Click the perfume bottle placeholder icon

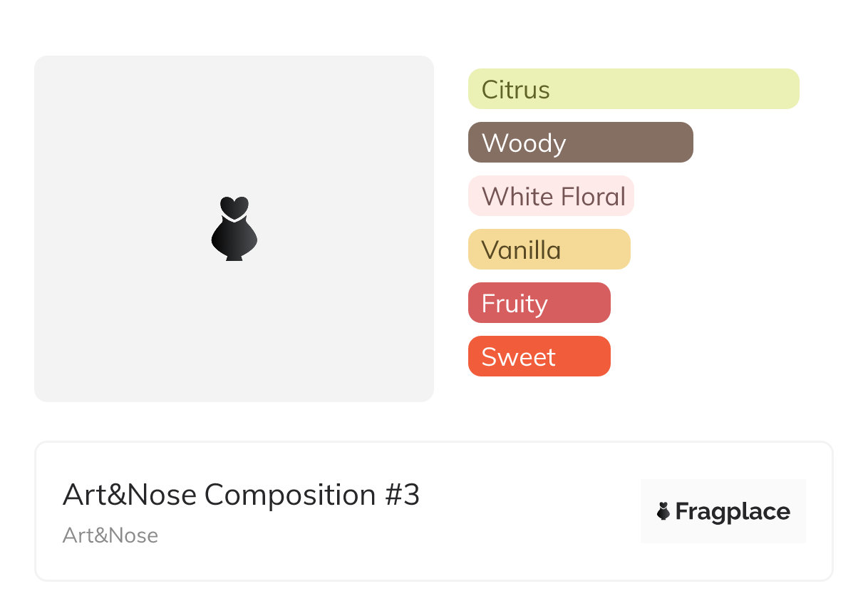234,228
